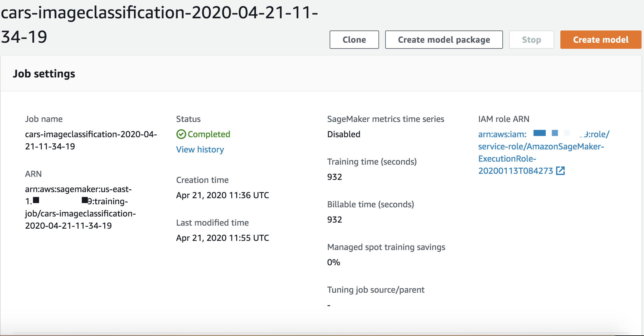This screenshot has width=644, height=336.
Task: Click the SageMaker metrics time series label
Action: pyautogui.click(x=385, y=119)
